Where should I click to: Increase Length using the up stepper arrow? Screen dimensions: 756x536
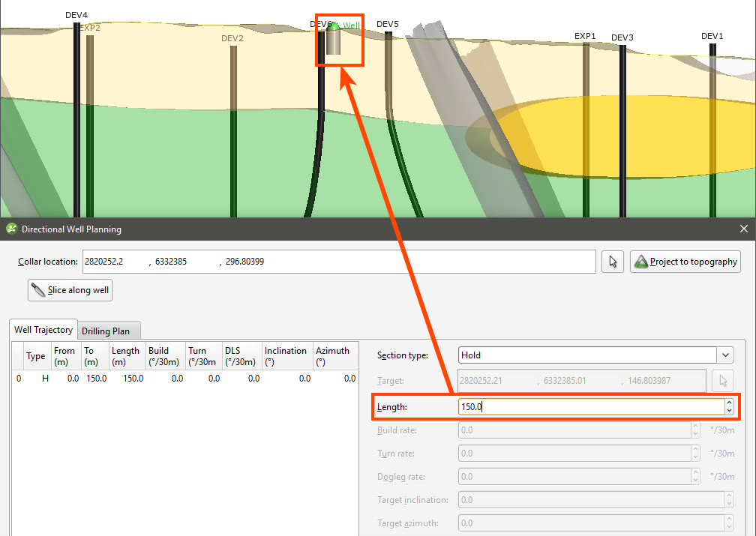tap(729, 403)
